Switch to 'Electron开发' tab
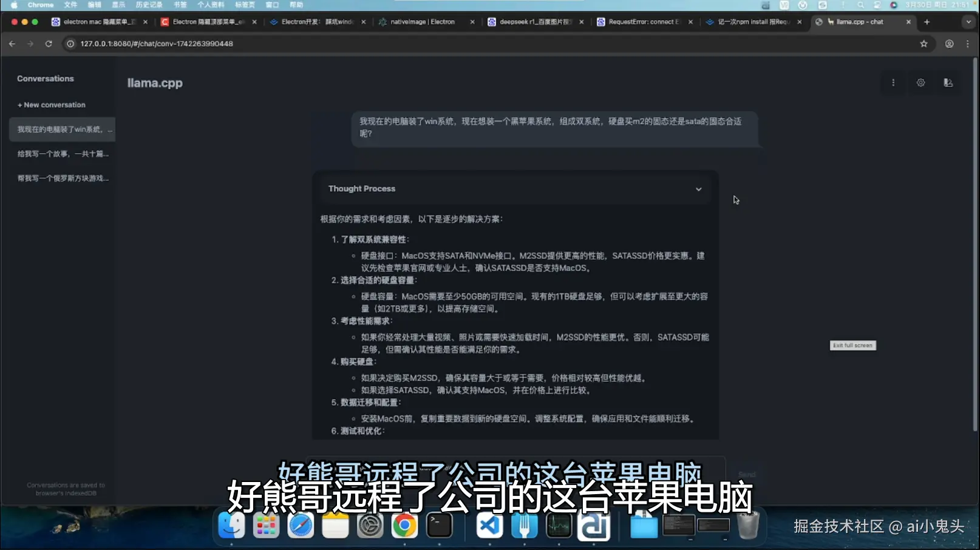 tap(318, 22)
